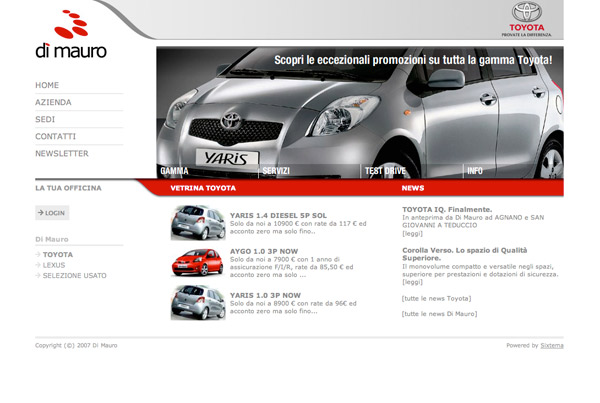The height and width of the screenshot is (403, 600).
Task: Open the NEWSLETTER page
Action: (x=62, y=153)
